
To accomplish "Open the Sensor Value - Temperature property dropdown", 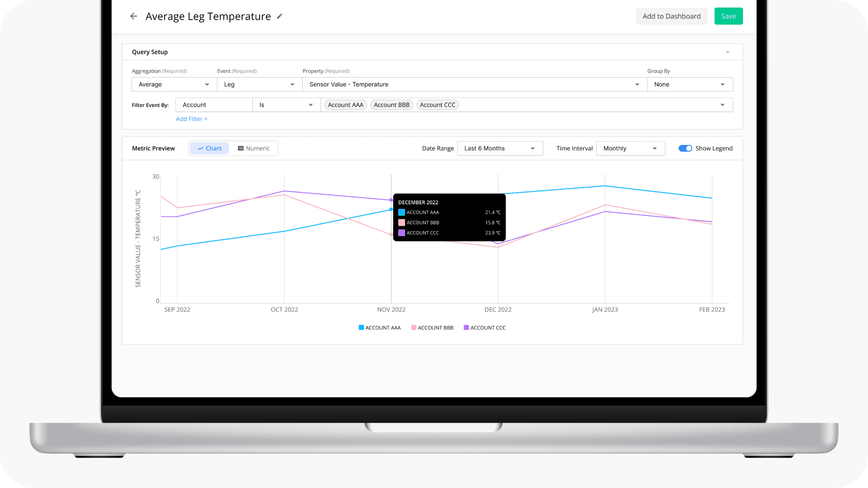I will (474, 84).
